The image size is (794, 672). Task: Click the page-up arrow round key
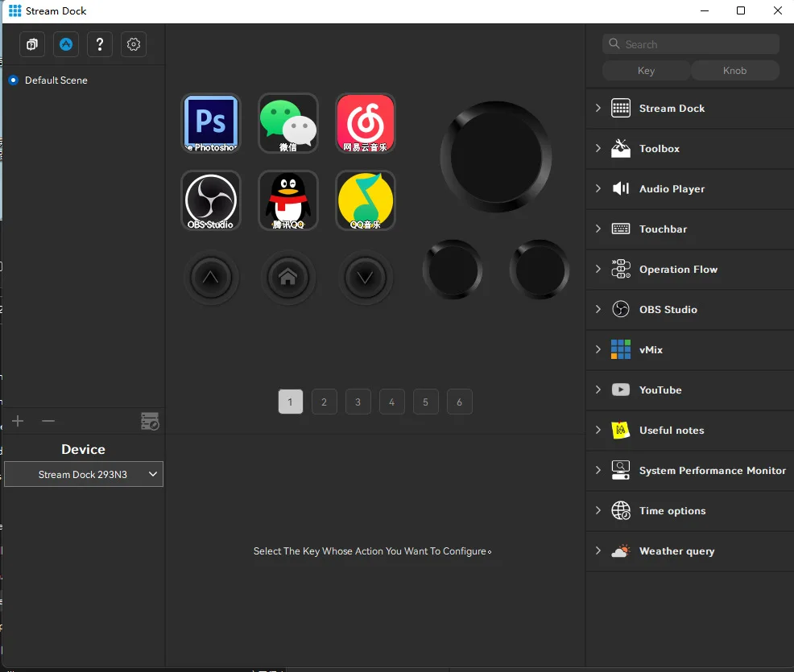coord(211,278)
